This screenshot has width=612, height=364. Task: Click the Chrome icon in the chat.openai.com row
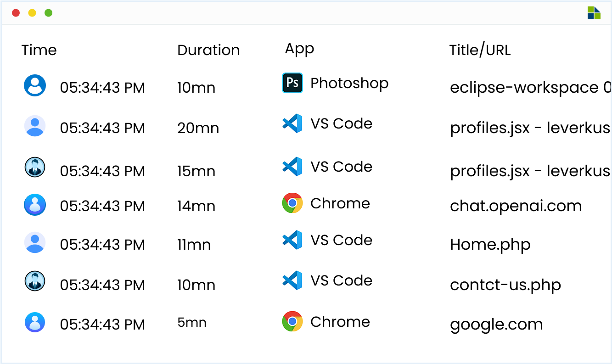click(x=292, y=203)
